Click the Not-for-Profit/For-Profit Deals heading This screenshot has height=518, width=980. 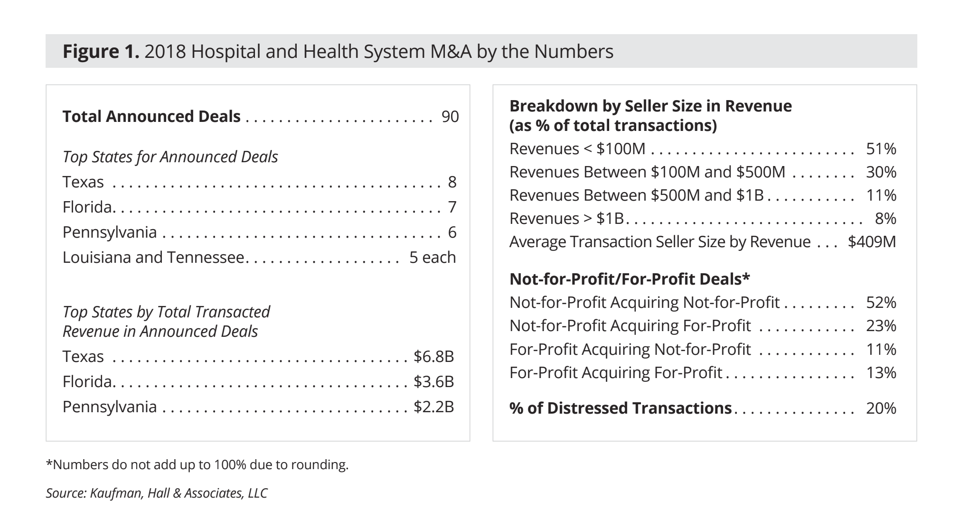click(x=630, y=279)
